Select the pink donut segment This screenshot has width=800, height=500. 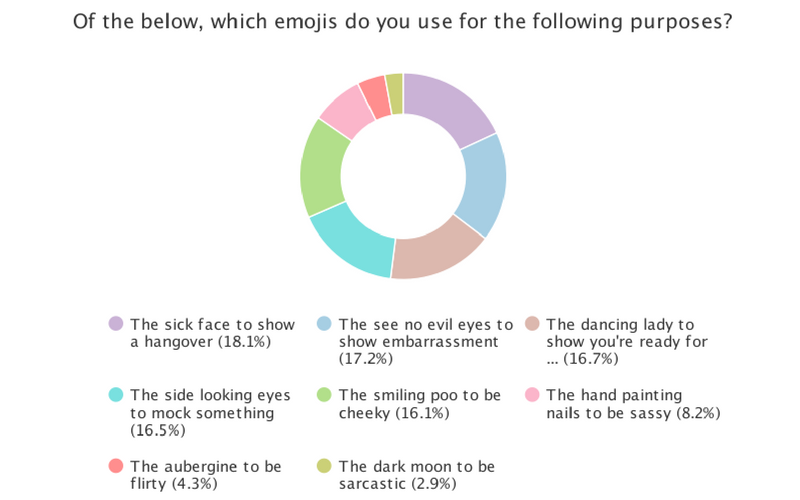(345, 111)
